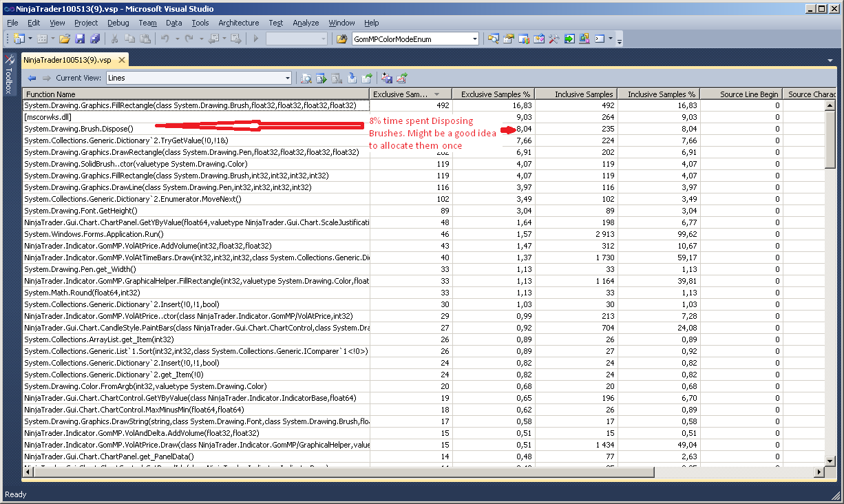Open the Debug menu
844x504 pixels.
(x=118, y=23)
